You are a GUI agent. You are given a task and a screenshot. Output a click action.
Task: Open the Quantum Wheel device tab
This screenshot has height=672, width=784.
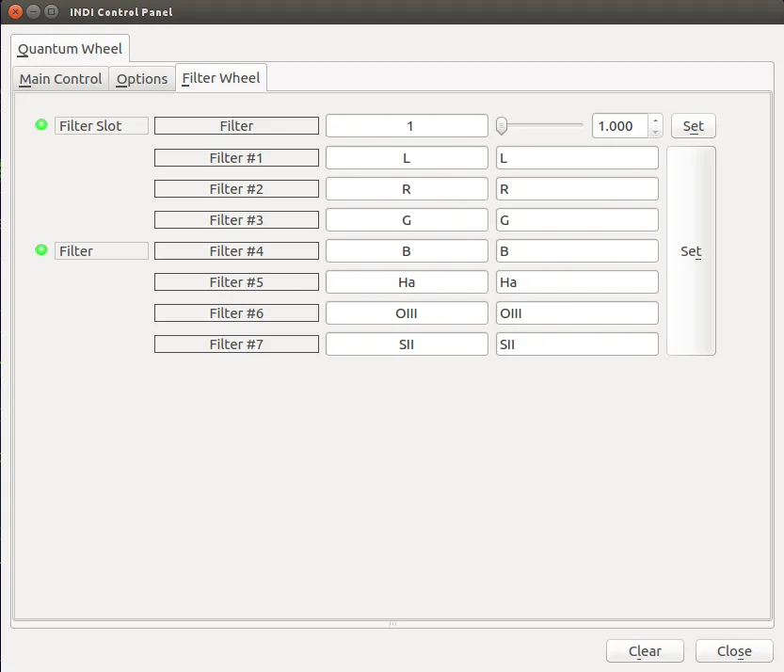coord(70,49)
